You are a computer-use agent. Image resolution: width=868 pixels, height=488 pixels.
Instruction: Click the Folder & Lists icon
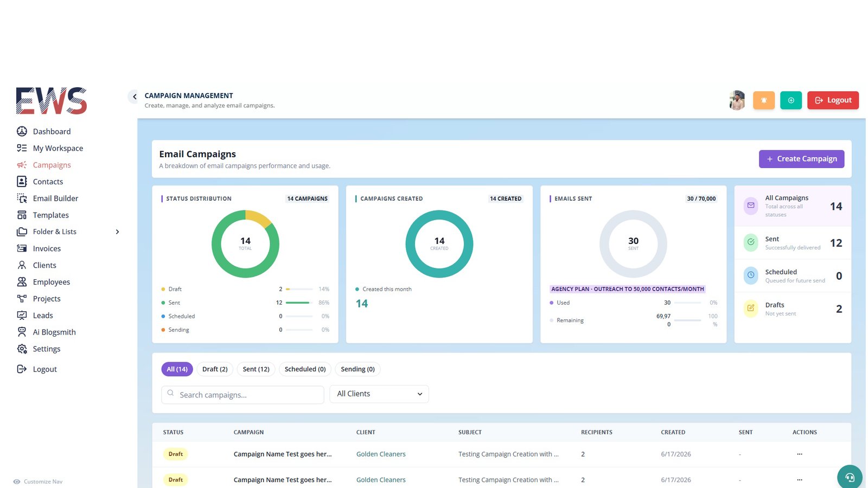click(22, 232)
